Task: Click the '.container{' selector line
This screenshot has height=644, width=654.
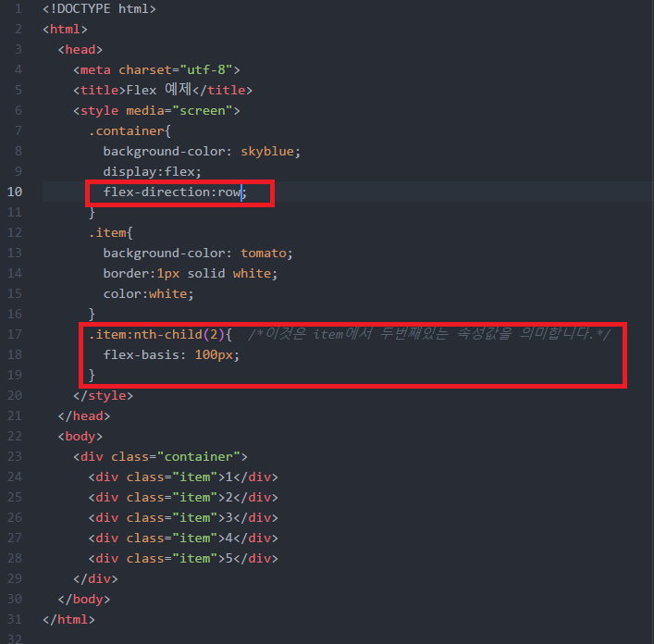Action: pyautogui.click(x=130, y=131)
